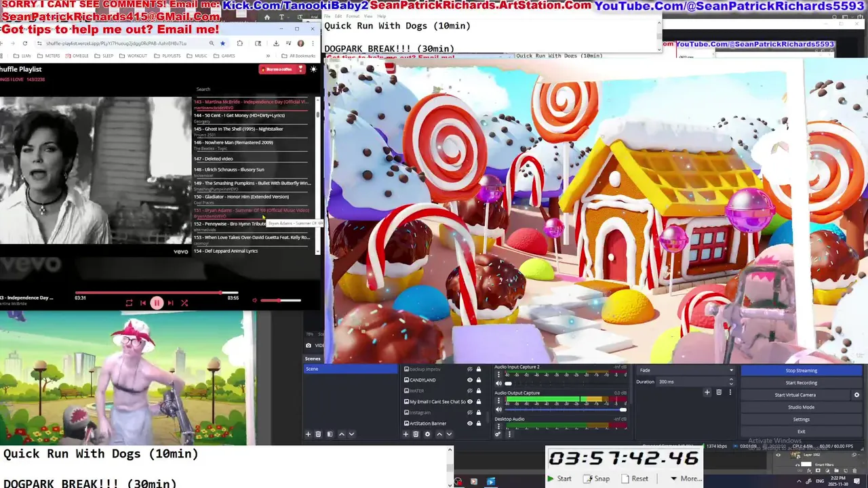Go to previous track in playlist player
The image size is (868, 488).
[x=143, y=303]
